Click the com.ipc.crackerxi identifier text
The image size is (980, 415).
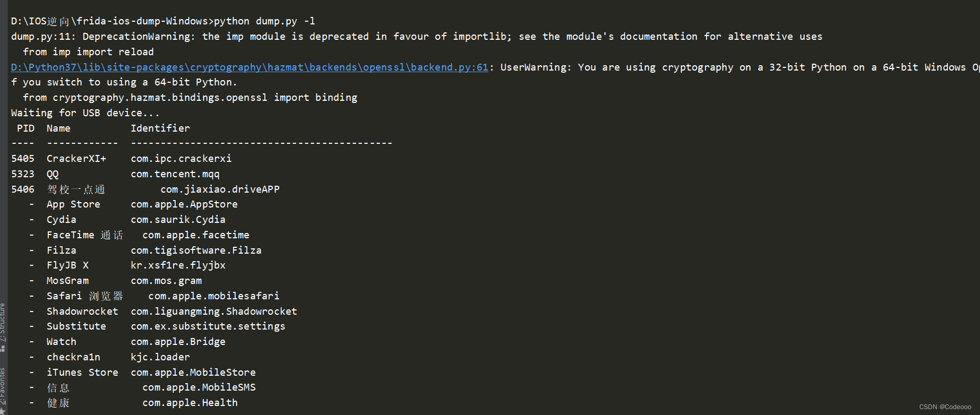point(181,159)
